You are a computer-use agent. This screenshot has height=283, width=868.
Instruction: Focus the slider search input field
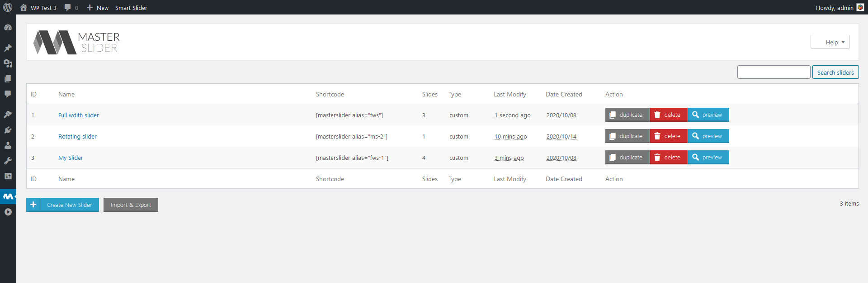click(x=774, y=72)
